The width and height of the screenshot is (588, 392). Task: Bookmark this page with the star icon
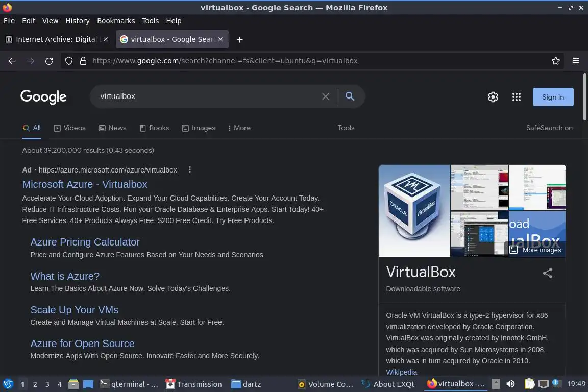tap(556, 61)
